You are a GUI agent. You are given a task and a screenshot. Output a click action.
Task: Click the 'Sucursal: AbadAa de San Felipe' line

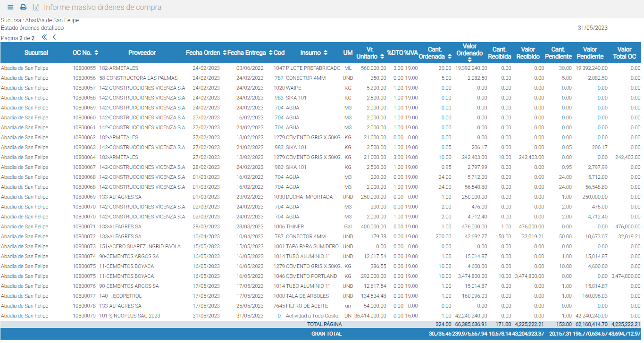tap(40, 20)
